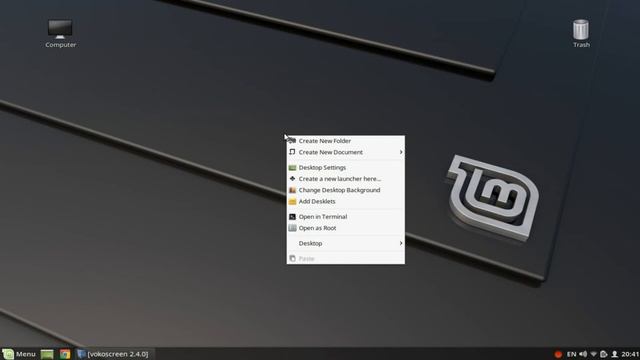Open the volume sound applet
The width and height of the screenshot is (640, 360).
coord(583,354)
